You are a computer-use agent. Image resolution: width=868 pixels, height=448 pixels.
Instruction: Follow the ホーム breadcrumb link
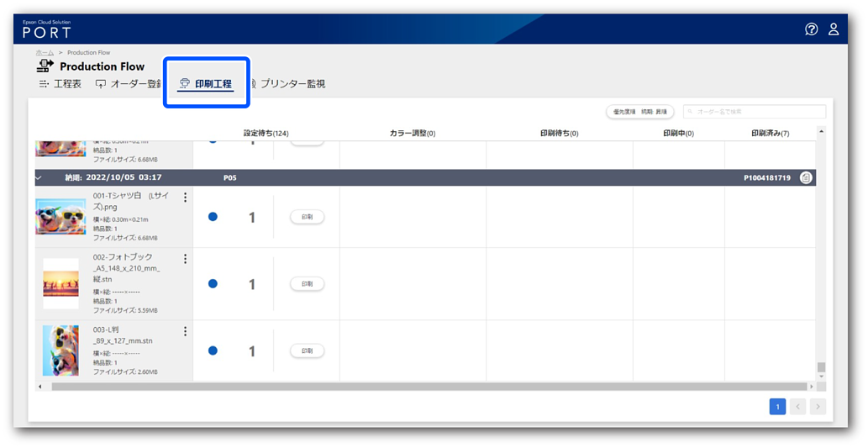[45, 52]
